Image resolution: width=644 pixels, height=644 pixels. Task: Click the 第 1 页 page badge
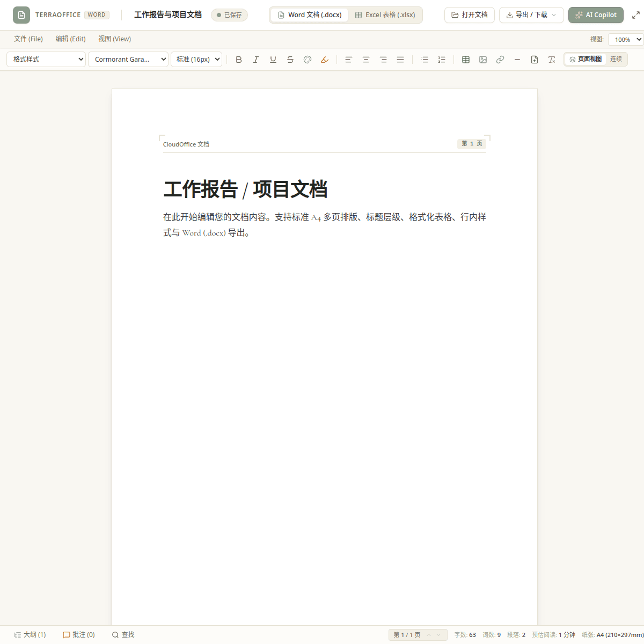coord(472,143)
